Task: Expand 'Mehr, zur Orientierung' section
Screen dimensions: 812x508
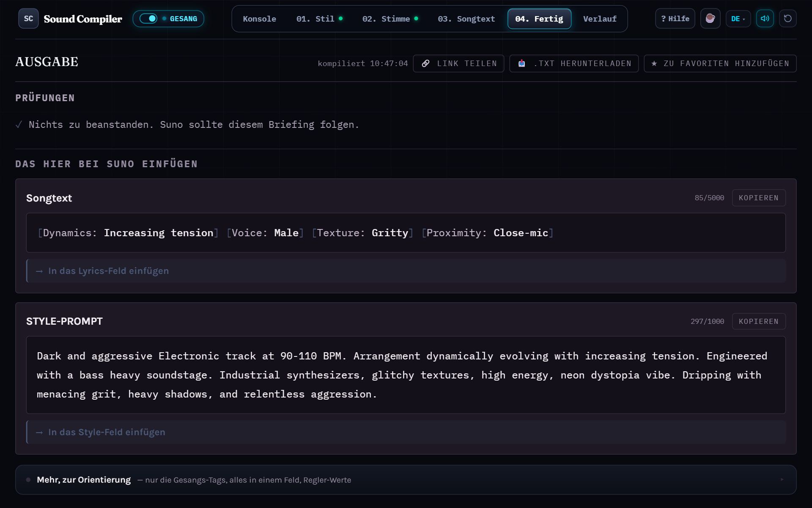Action: point(406,480)
